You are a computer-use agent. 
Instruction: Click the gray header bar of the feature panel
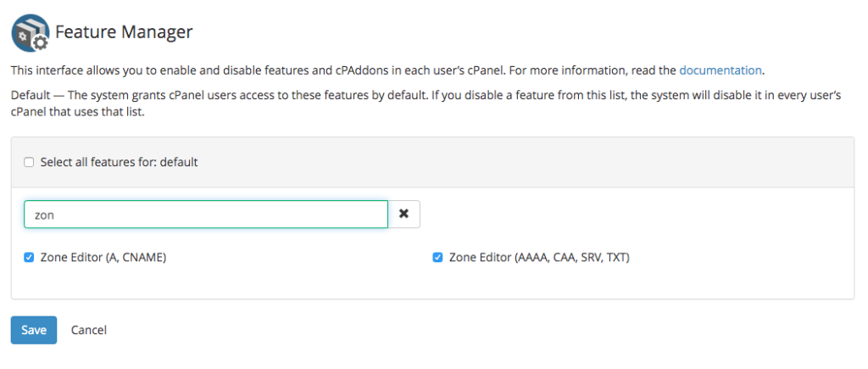(509, 162)
